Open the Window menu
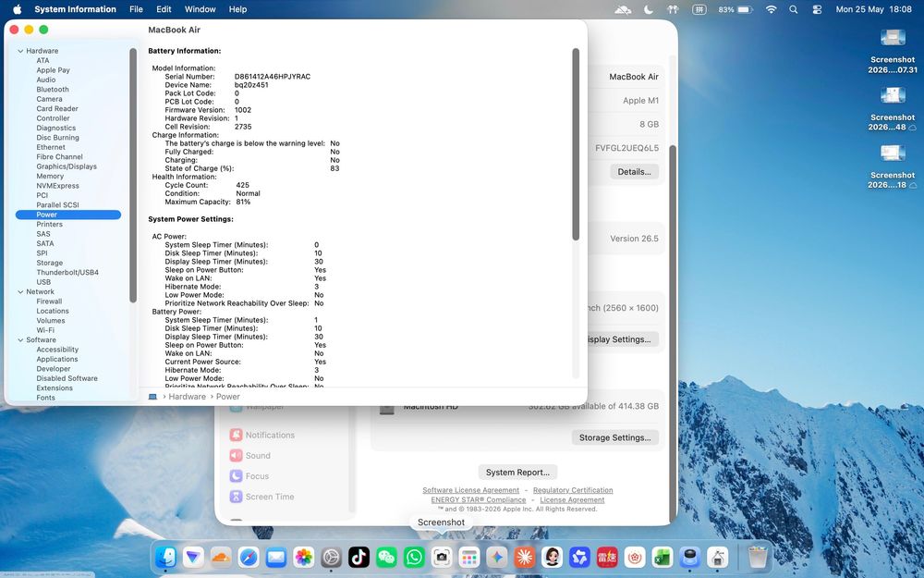This screenshot has height=578, width=924. pos(201,9)
